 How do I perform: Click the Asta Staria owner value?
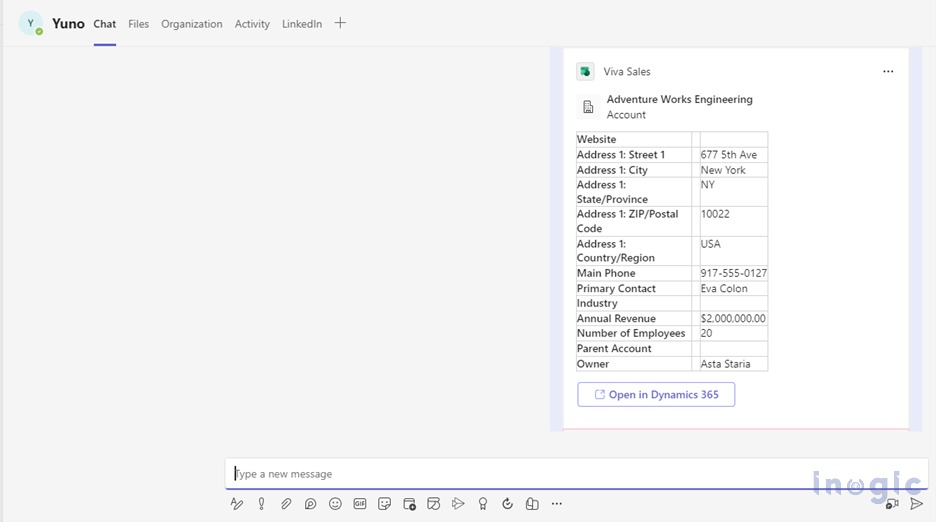725,364
